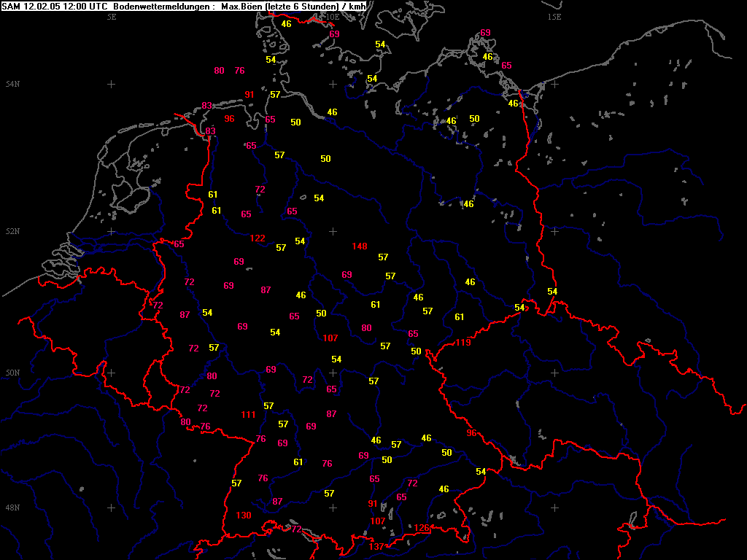The image size is (747, 560).
Task: Select the 122 km/h gust reading
Action: point(258,238)
